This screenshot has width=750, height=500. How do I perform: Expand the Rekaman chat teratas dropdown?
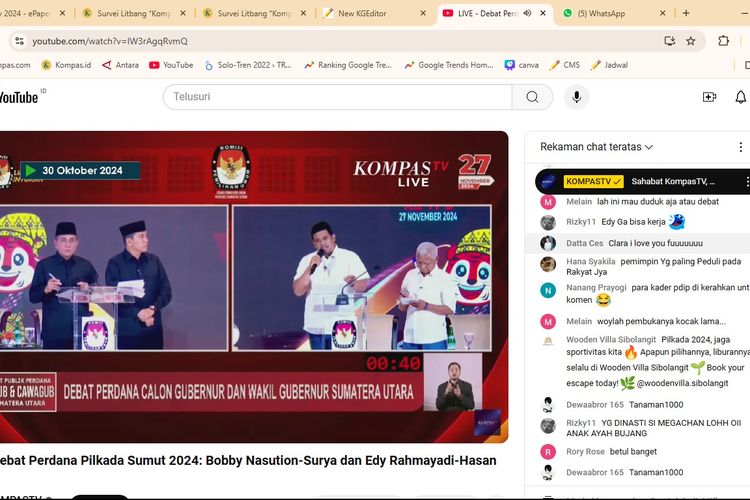tap(596, 147)
